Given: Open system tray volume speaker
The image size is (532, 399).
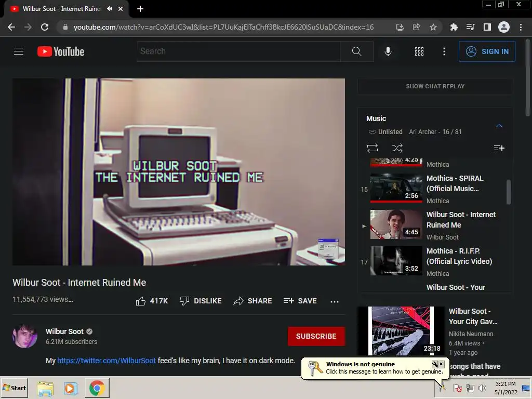Looking at the screenshot, I should click(482, 388).
